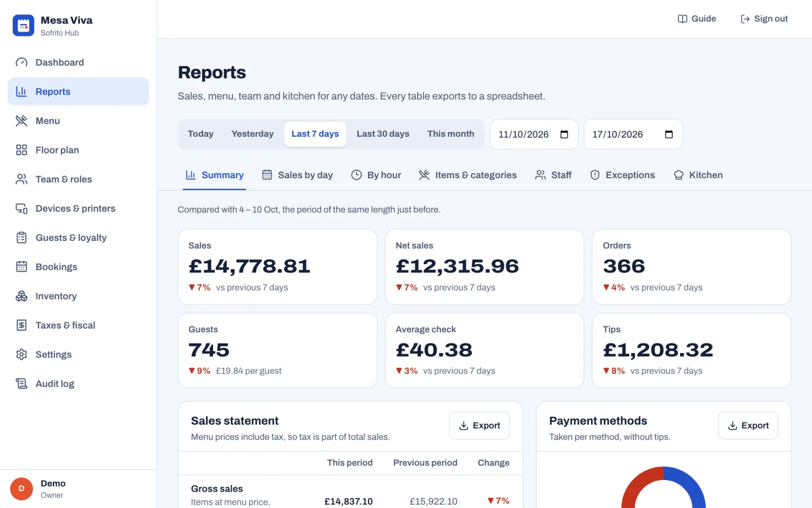Image resolution: width=812 pixels, height=508 pixels.
Task: Click the previous period £15,922.10 cell
Action: [433, 501]
